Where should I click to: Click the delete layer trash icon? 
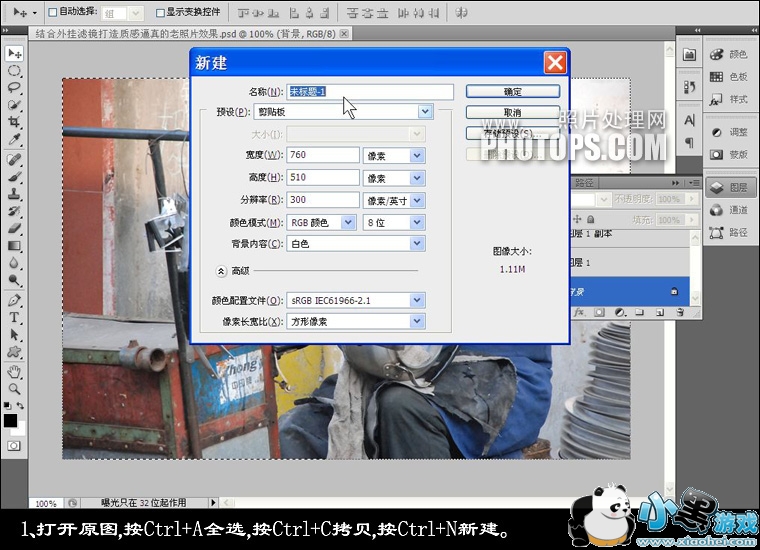point(679,313)
